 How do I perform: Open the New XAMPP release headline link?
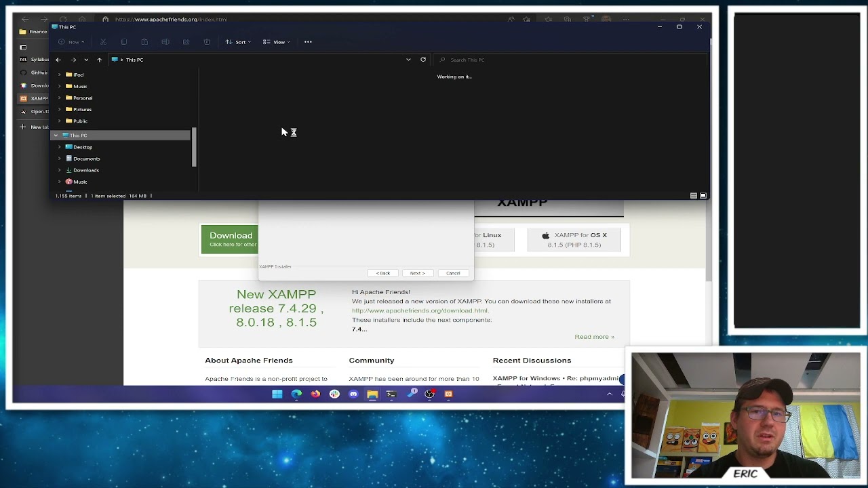tap(276, 308)
